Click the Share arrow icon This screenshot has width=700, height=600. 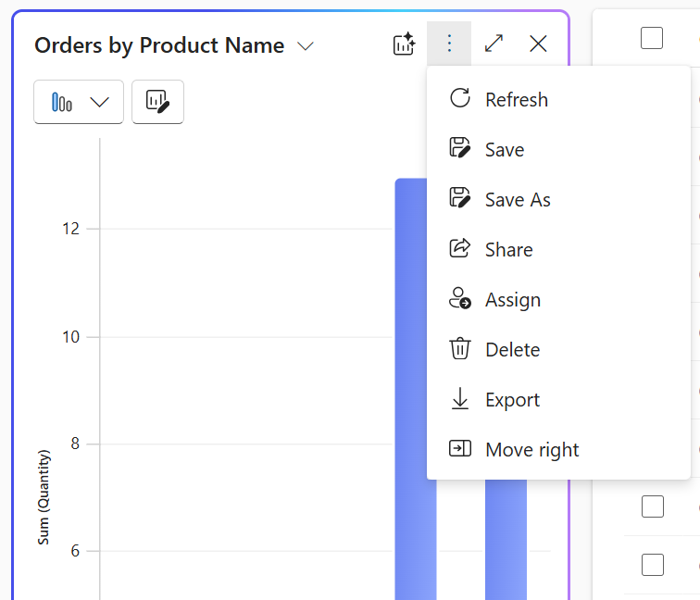click(459, 249)
